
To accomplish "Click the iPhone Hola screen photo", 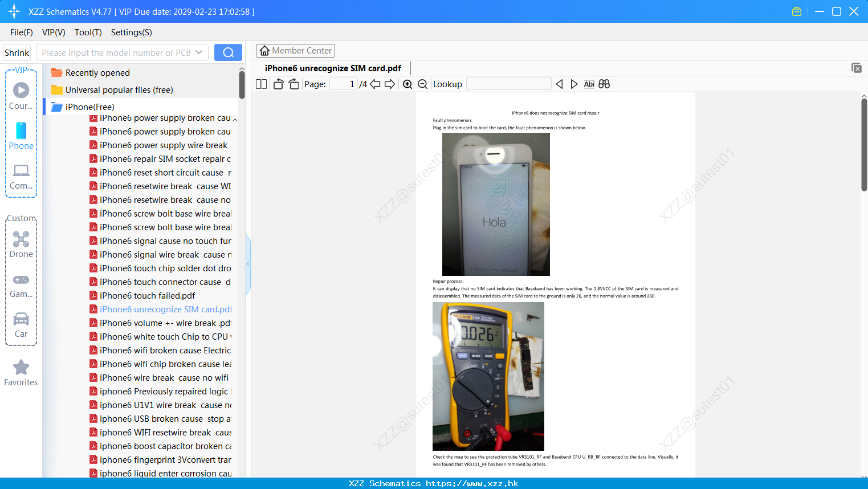I will 496,205.
